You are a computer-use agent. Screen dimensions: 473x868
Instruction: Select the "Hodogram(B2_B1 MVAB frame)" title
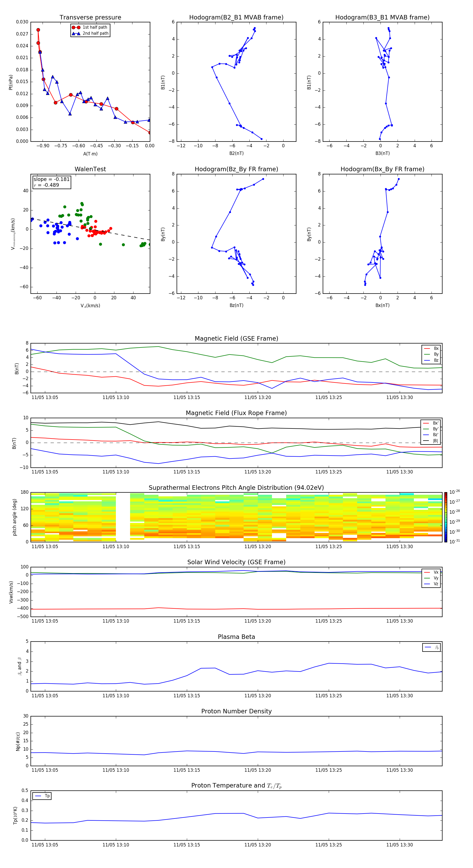coord(236,18)
